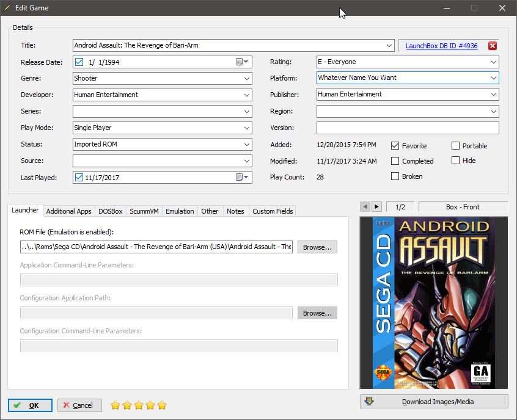Open the Region dropdown

tap(494, 111)
